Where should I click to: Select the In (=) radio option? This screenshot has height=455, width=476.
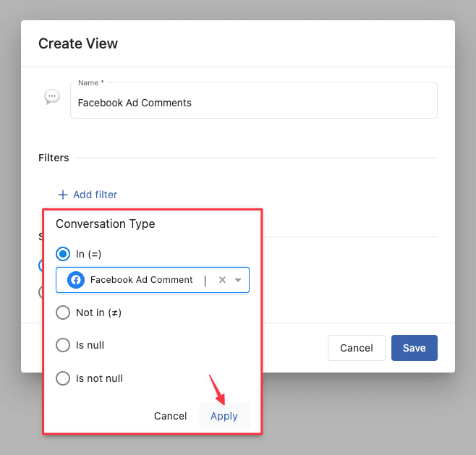point(63,254)
